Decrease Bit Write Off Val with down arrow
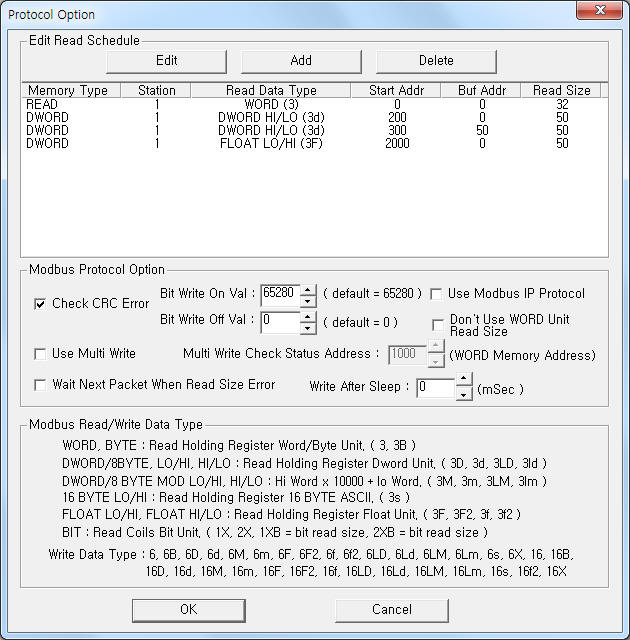The image size is (630, 640). tap(308, 328)
